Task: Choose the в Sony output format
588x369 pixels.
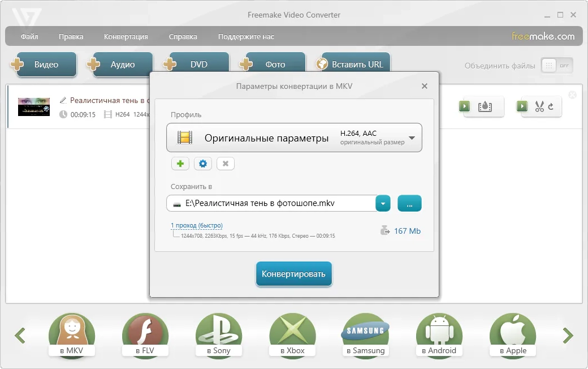Action: tap(219, 336)
